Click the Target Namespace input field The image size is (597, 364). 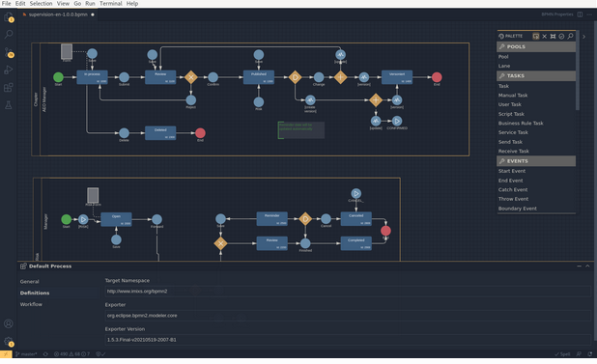click(x=348, y=292)
